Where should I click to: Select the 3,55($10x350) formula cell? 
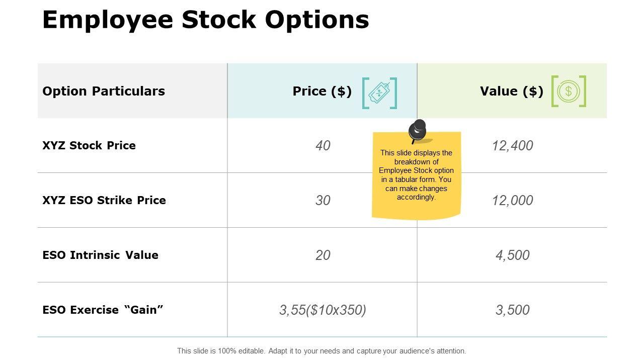[x=323, y=310]
